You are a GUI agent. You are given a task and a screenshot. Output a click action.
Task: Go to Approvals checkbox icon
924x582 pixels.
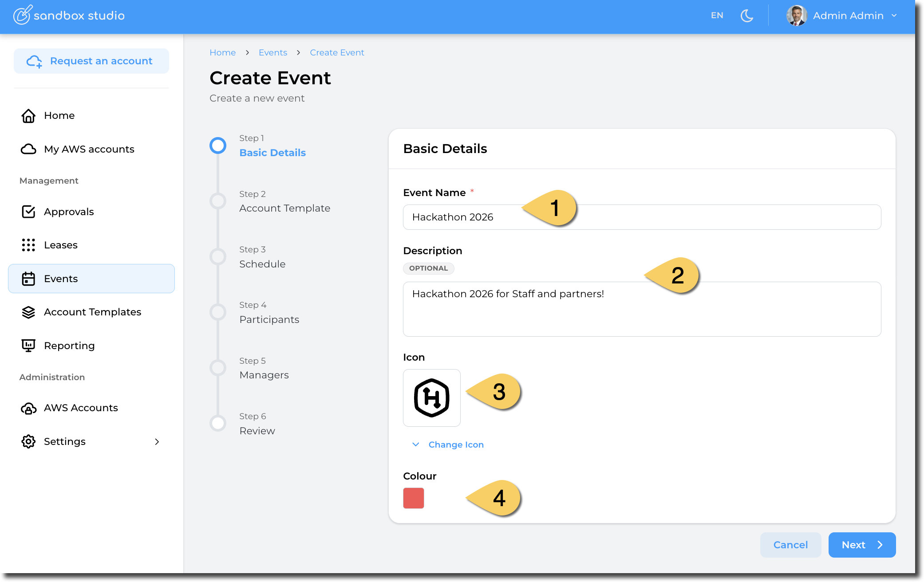coord(28,212)
